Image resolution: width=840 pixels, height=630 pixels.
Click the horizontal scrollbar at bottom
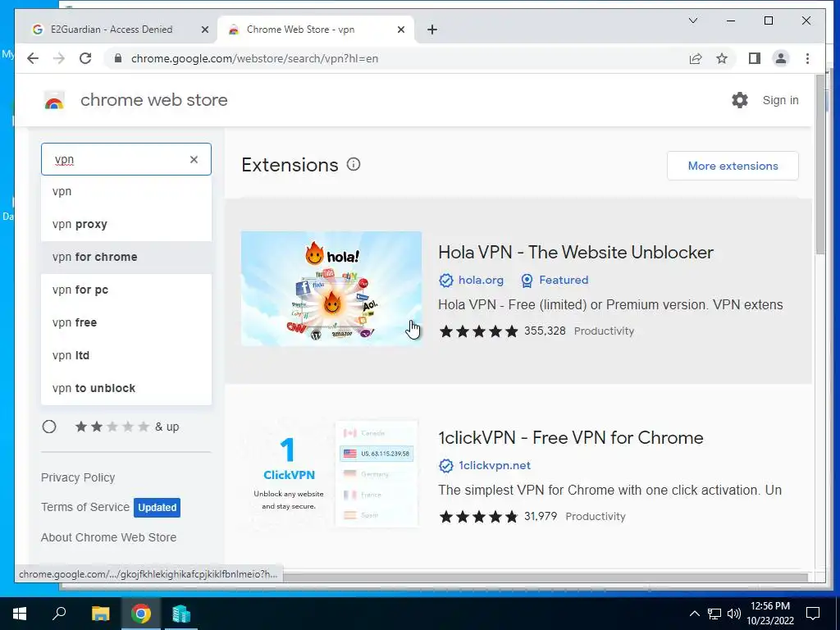click(x=546, y=577)
